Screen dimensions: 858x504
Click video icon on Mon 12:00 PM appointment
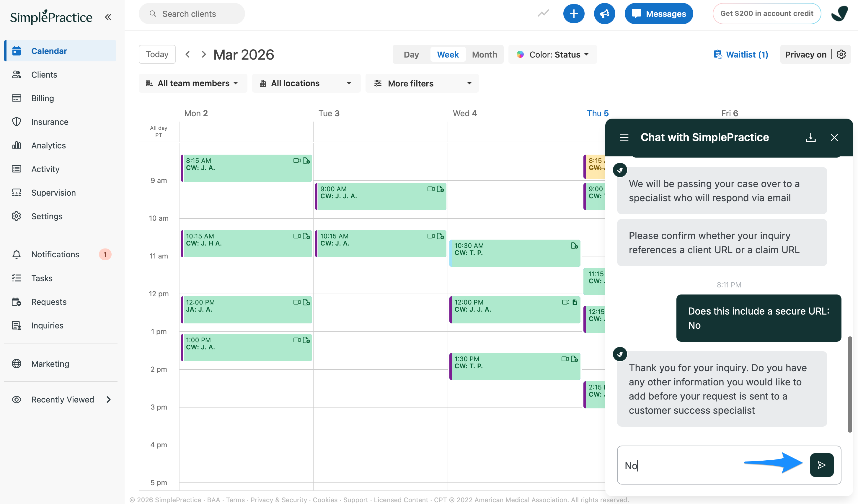297,302
